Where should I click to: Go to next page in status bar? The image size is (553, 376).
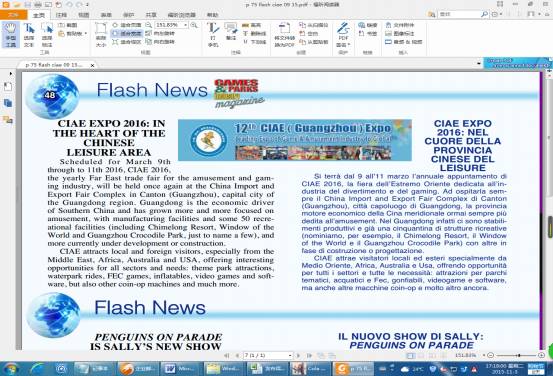[299, 356]
